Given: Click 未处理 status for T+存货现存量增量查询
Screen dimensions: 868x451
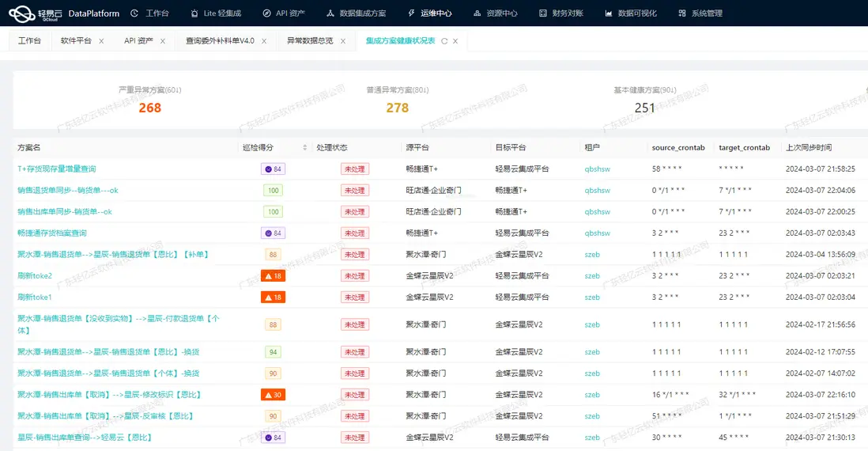Looking at the screenshot, I should (355, 169).
